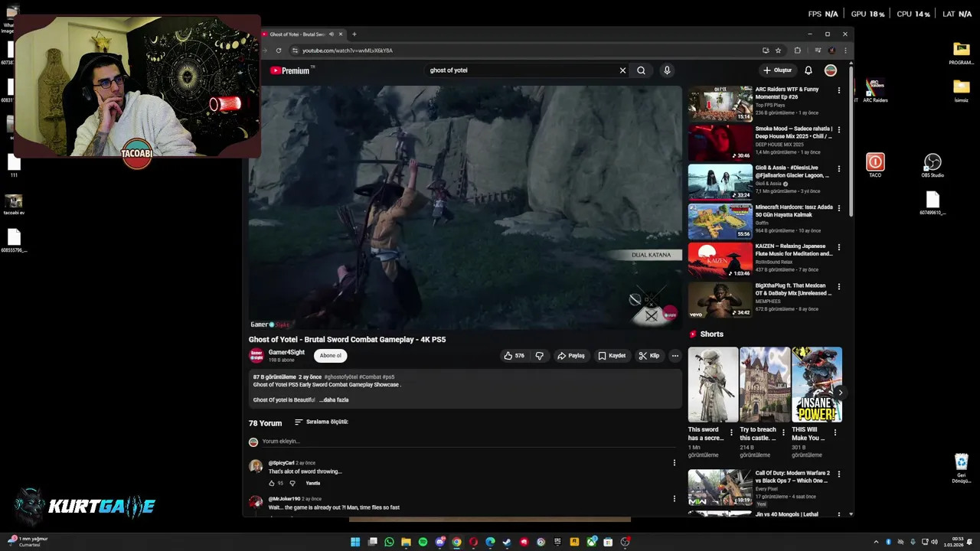Image resolution: width=980 pixels, height=551 pixels.
Task: Mute the tab via speaker icon
Action: [332, 34]
